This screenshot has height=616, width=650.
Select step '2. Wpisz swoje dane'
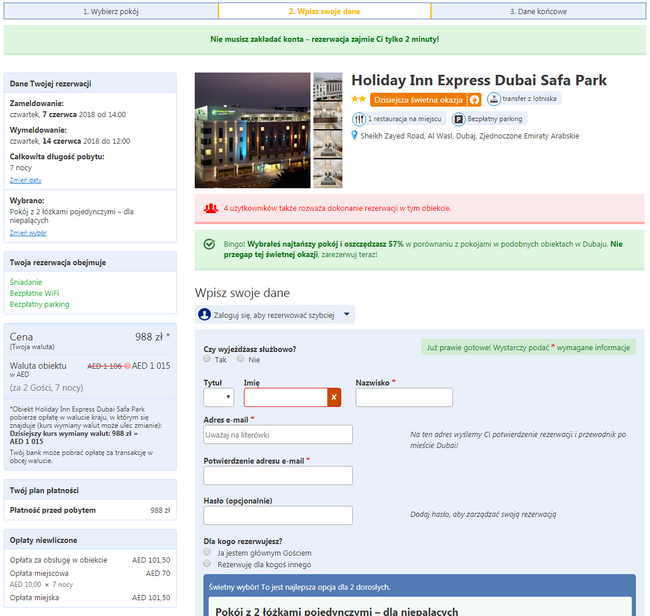point(325,11)
